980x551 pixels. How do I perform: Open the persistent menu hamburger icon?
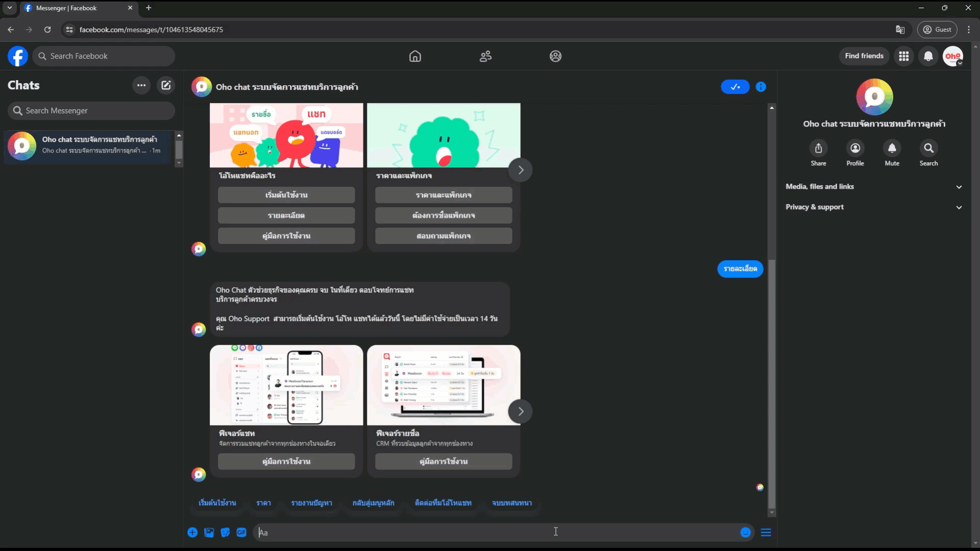[766, 533]
